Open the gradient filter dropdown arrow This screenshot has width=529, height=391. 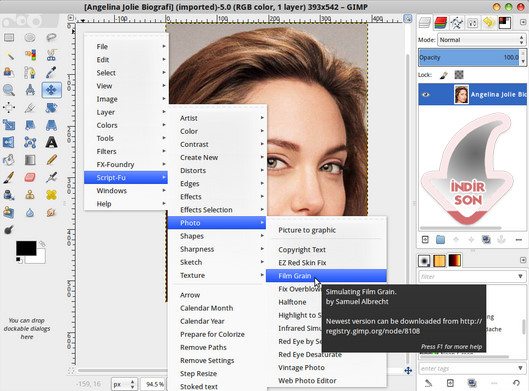(x=520, y=276)
